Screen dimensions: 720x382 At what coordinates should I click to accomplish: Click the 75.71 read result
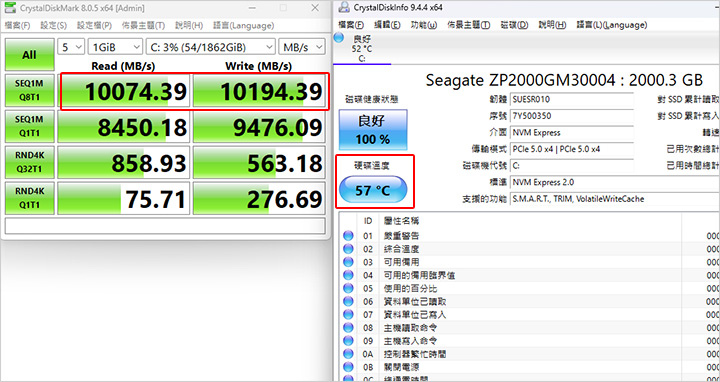[124, 198]
